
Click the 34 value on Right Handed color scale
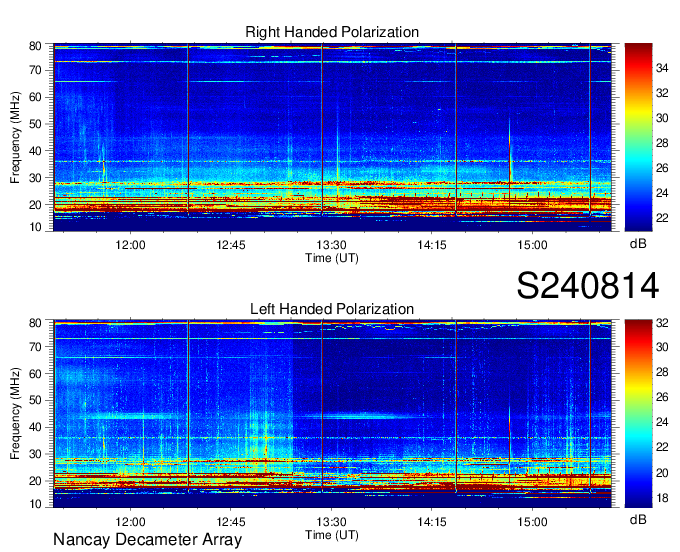pos(662,68)
